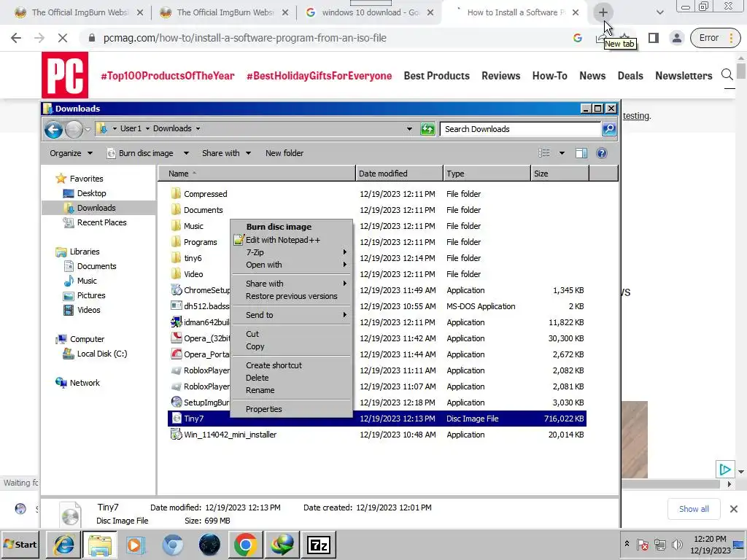Click the #Top100ProductsOfTheYear link
The height and width of the screenshot is (560, 747).
168,76
